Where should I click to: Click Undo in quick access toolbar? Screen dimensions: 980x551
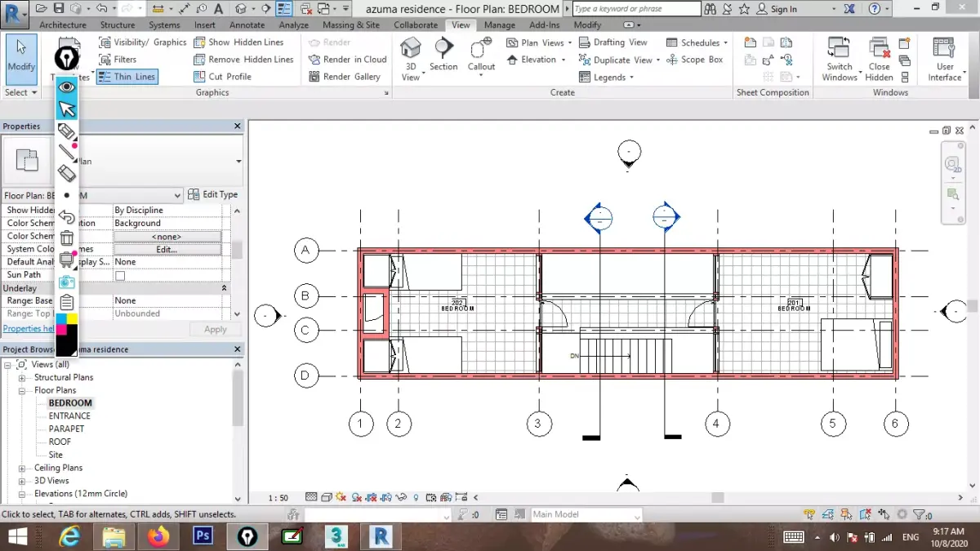pyautogui.click(x=101, y=9)
